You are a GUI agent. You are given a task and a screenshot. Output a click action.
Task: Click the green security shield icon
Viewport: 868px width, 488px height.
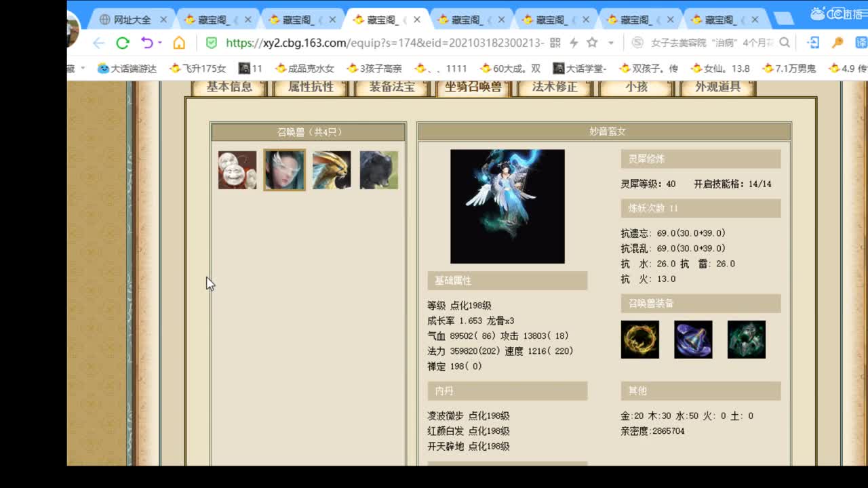click(212, 43)
